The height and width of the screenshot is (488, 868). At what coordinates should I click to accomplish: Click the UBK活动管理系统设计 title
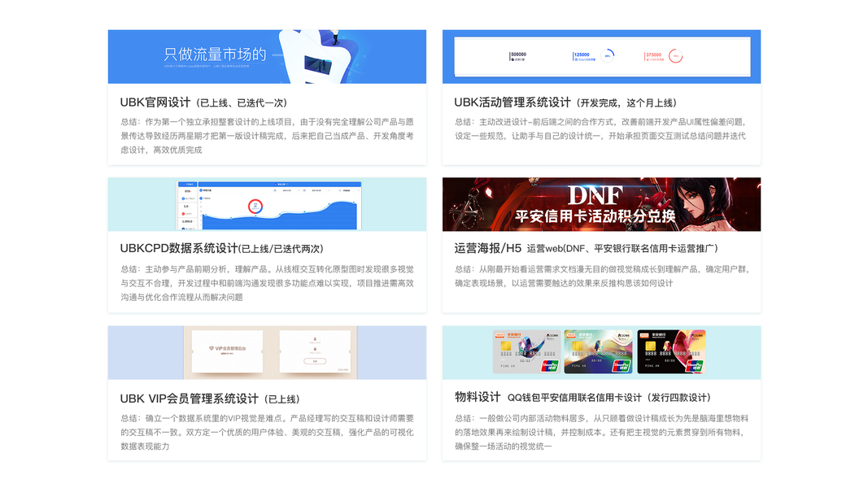pos(512,102)
